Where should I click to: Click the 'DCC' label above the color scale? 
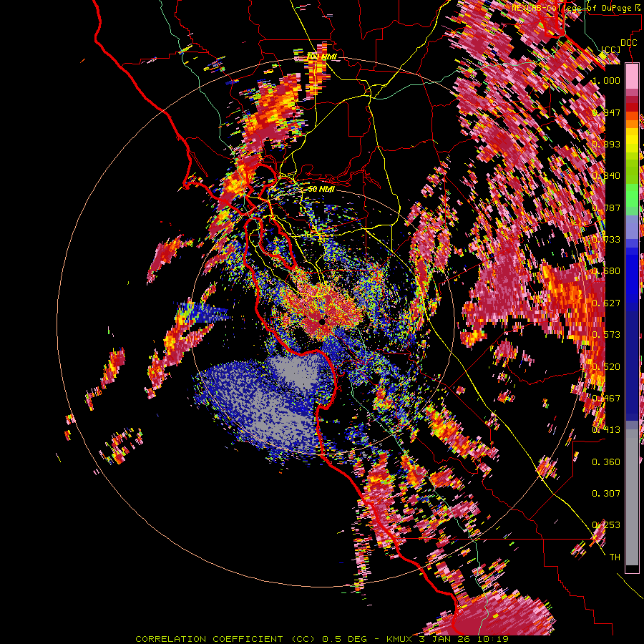(x=628, y=43)
